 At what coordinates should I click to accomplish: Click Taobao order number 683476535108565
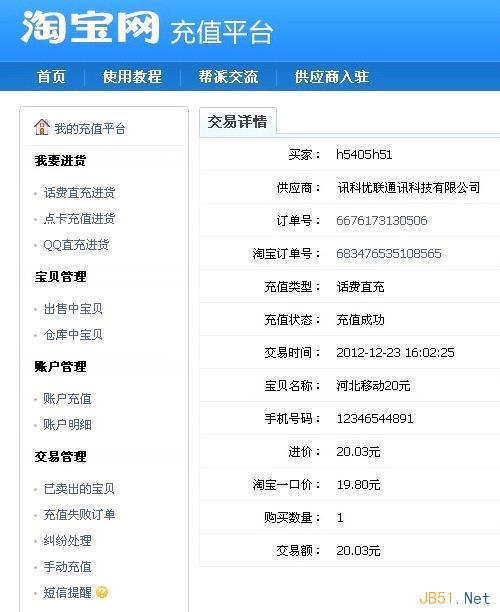pyautogui.click(x=389, y=254)
